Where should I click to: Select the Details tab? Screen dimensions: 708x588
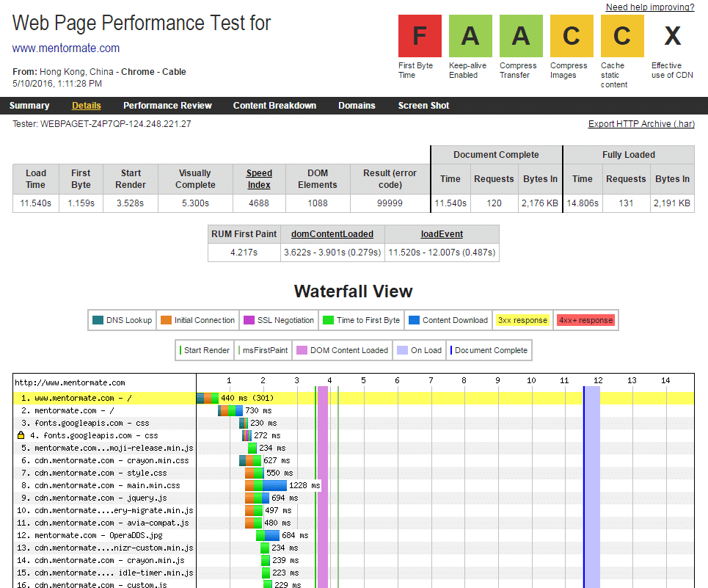coord(87,106)
